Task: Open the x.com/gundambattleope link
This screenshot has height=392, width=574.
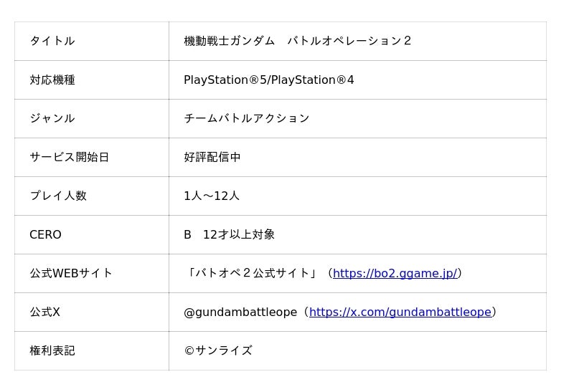Action: (400, 312)
